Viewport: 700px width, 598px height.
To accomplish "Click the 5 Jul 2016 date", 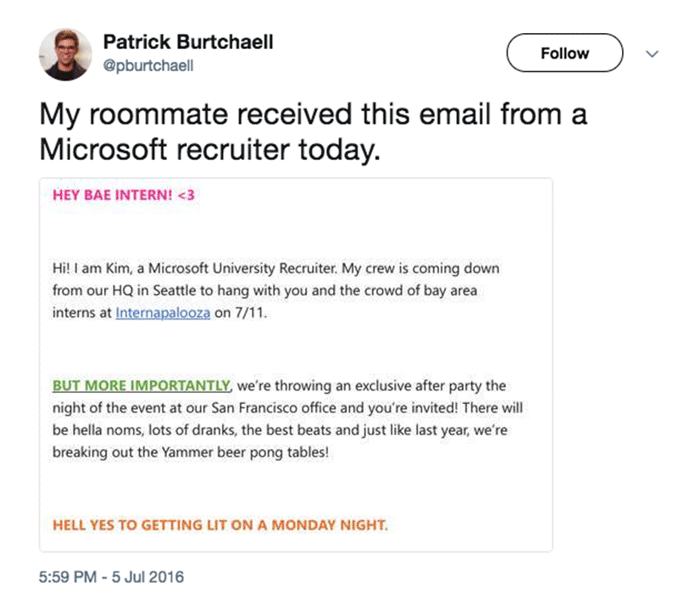I will point(147,578).
